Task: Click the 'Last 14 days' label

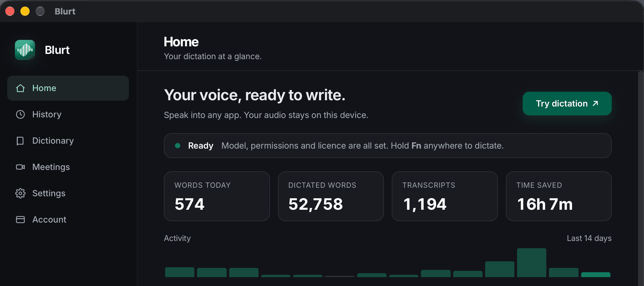Action: click(589, 238)
